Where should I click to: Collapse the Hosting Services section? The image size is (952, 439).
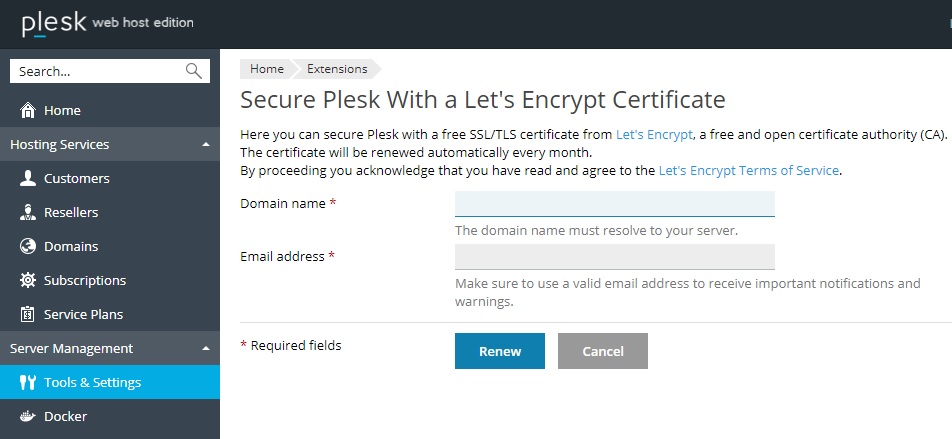pos(206,145)
